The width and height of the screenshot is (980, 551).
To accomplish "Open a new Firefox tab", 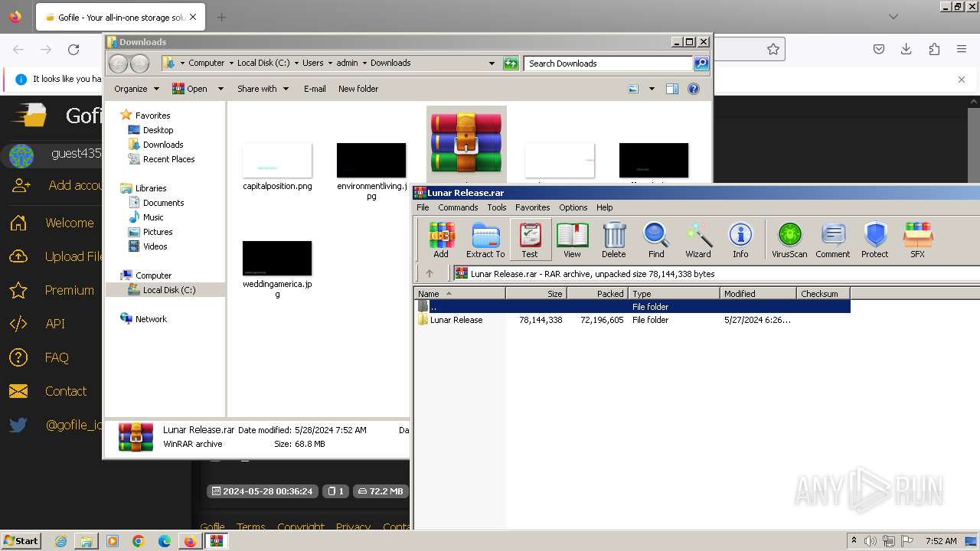I will (221, 17).
